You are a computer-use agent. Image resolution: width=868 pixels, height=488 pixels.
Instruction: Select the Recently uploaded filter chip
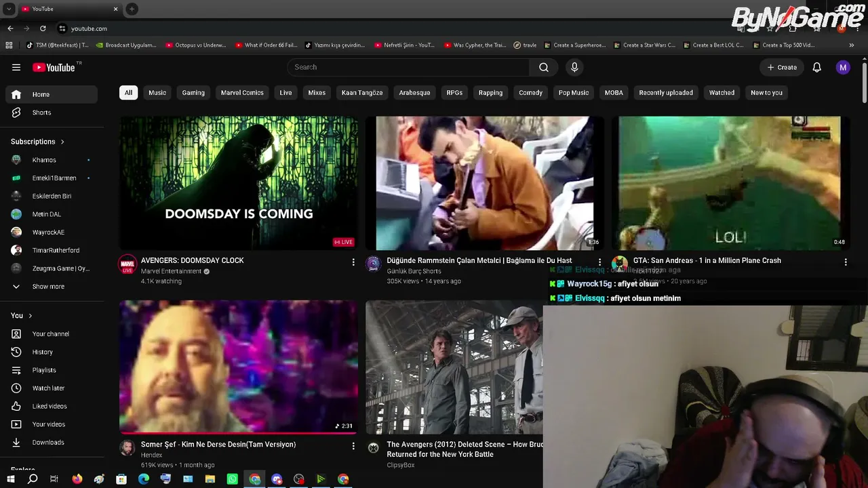point(666,93)
